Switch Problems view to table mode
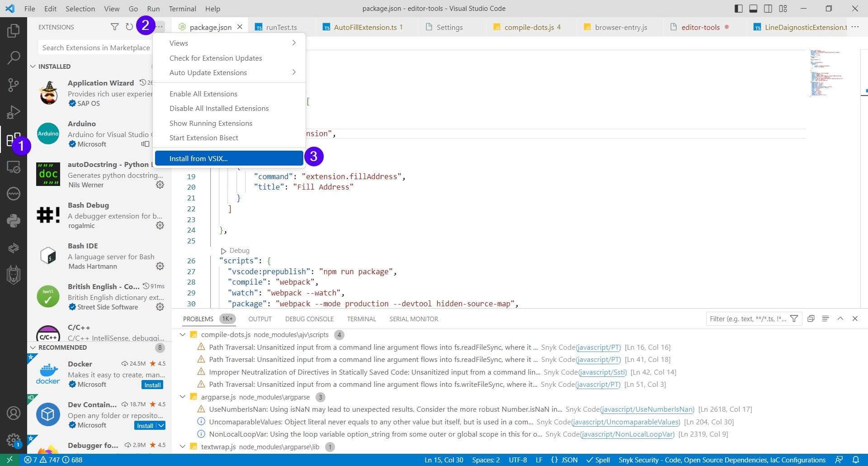The height and width of the screenshot is (466, 868). click(826, 319)
